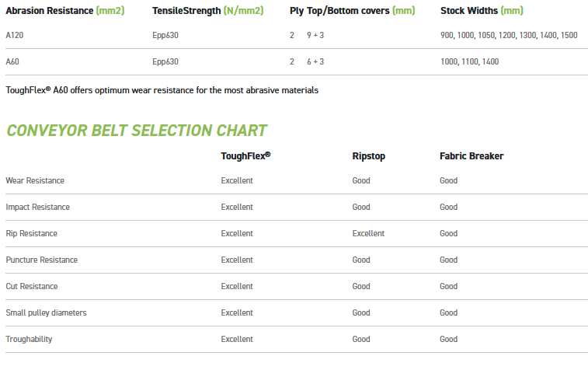
Task: Click the ToughFlex A60 wear resistance note
Action: (162, 90)
